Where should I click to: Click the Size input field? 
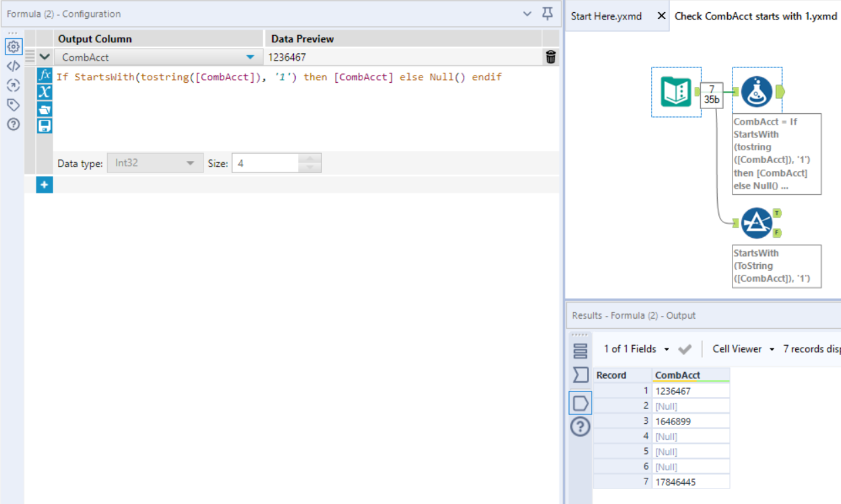266,163
